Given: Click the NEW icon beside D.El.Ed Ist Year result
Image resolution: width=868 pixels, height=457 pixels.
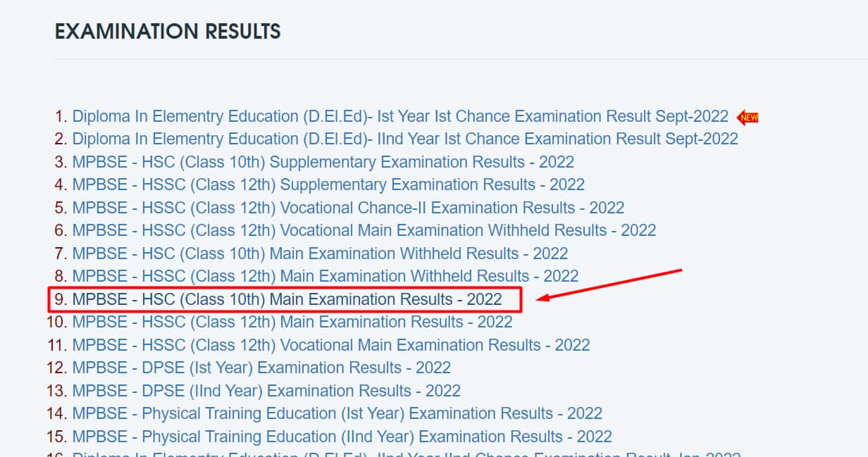Looking at the screenshot, I should coord(748,117).
